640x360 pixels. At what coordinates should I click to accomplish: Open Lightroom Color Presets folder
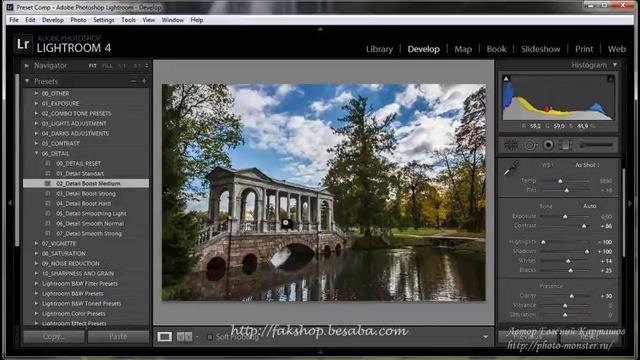[73, 313]
